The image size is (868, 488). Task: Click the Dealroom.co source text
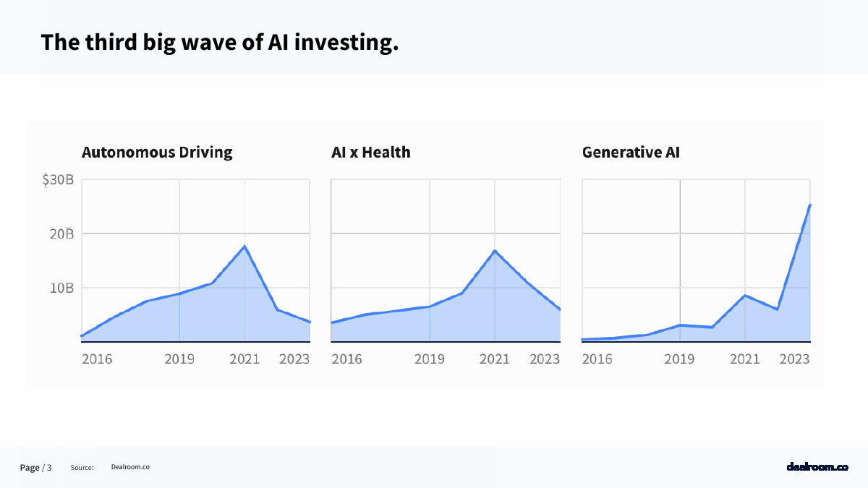point(130,467)
